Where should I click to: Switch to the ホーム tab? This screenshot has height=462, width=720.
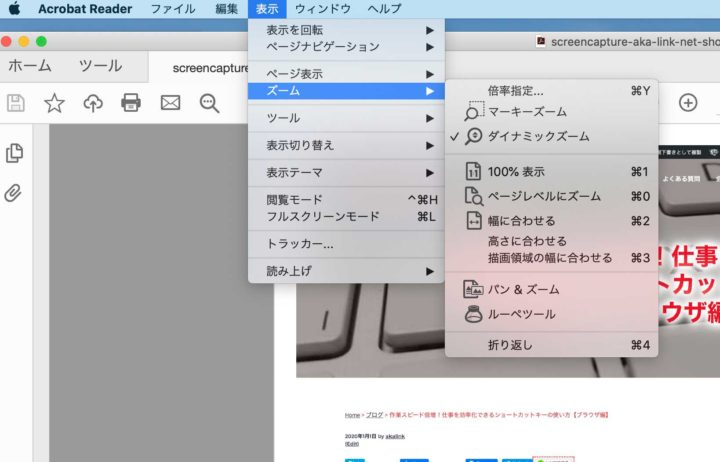30,66
